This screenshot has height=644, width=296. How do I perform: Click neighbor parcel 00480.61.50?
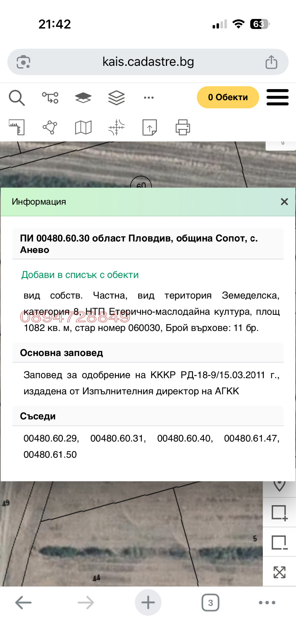50,454
